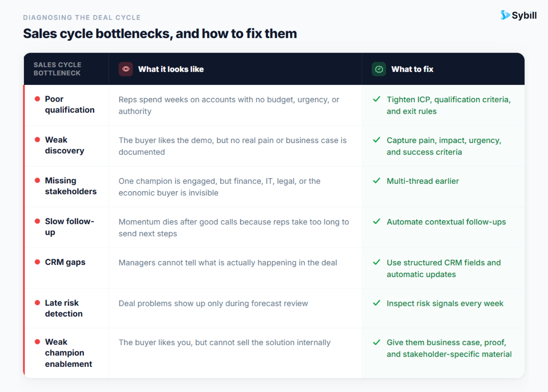The height and width of the screenshot is (392, 548).
Task: Click 'Managers cannot tell what is actually happening' text
Action: (x=228, y=262)
